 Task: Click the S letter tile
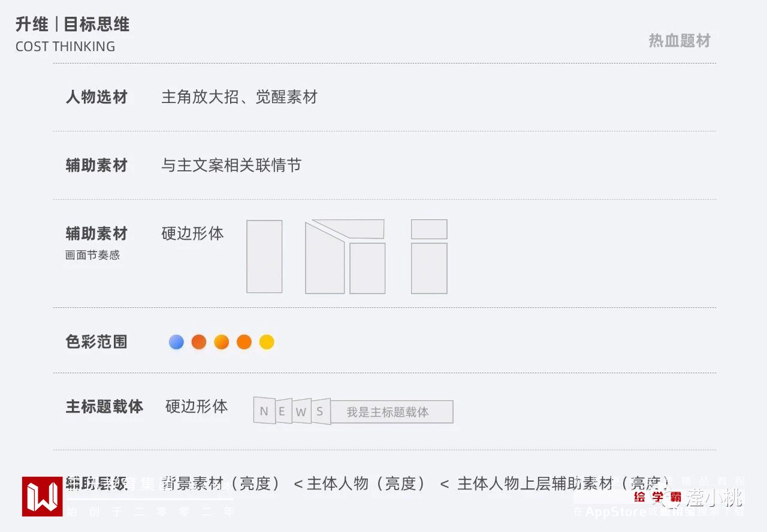(x=321, y=412)
